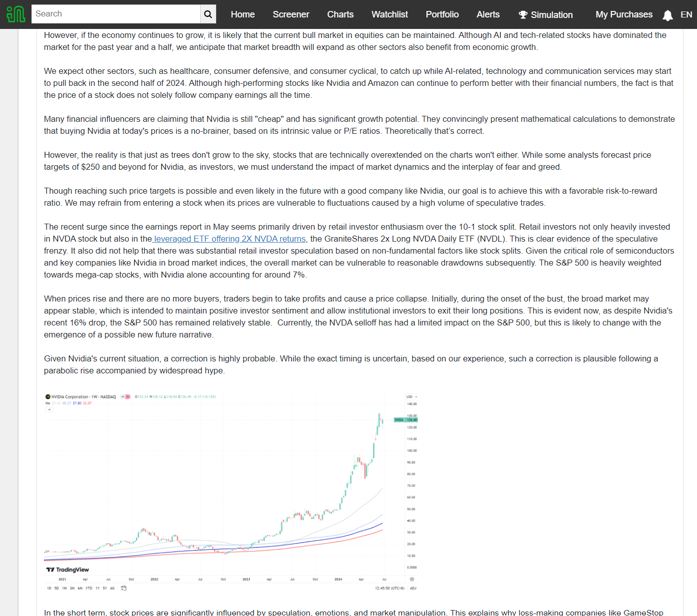This screenshot has height=616, width=697.
Task: Open the notifications bell icon
Action: point(668,15)
